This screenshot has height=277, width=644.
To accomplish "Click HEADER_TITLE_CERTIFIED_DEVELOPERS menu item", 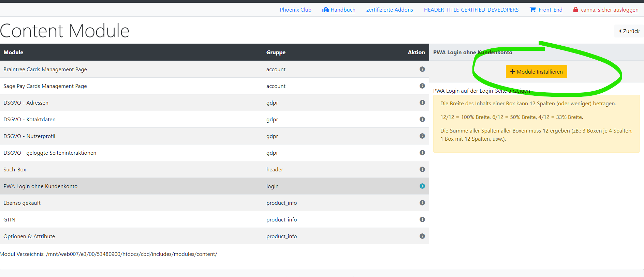I will [471, 10].
